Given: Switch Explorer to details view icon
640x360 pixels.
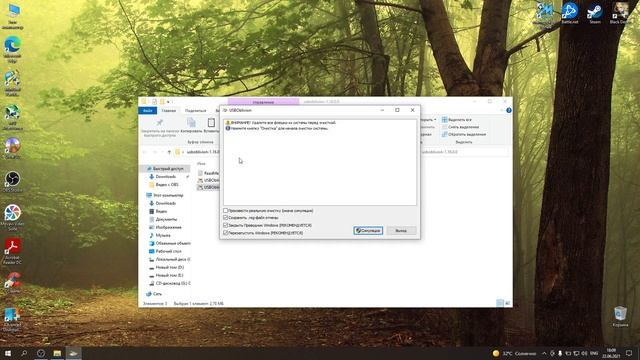Looking at the screenshot, I should pos(500,303).
